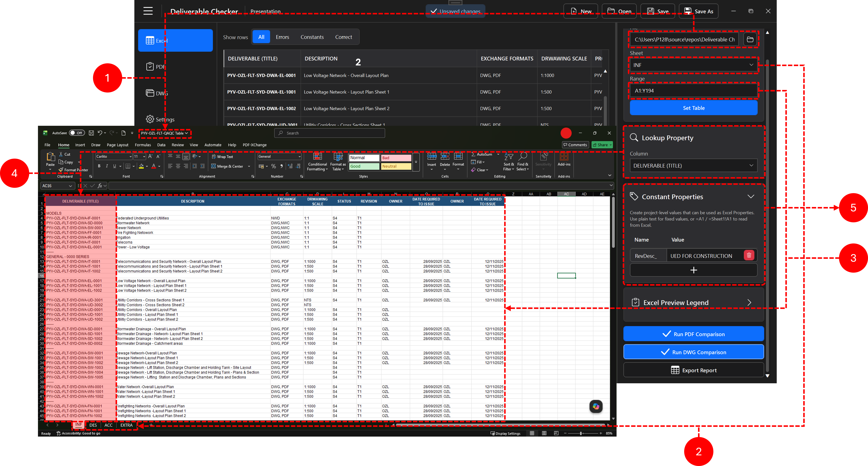Click Export Report button

694,370
